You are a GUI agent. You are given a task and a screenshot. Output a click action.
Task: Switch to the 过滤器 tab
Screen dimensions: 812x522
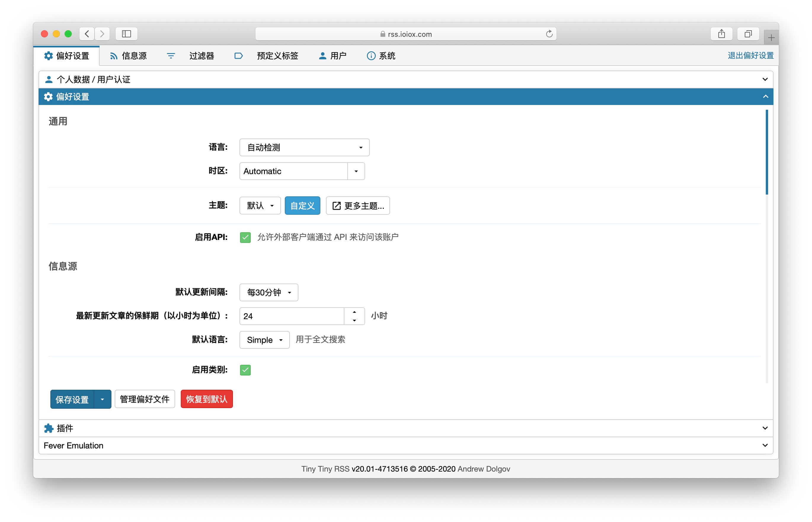(x=190, y=55)
